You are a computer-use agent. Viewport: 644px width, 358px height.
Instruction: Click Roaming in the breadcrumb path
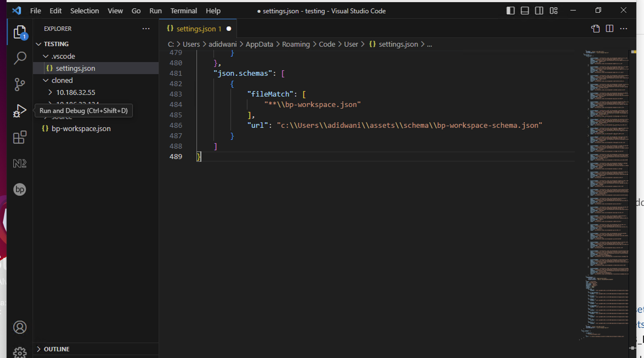click(296, 44)
